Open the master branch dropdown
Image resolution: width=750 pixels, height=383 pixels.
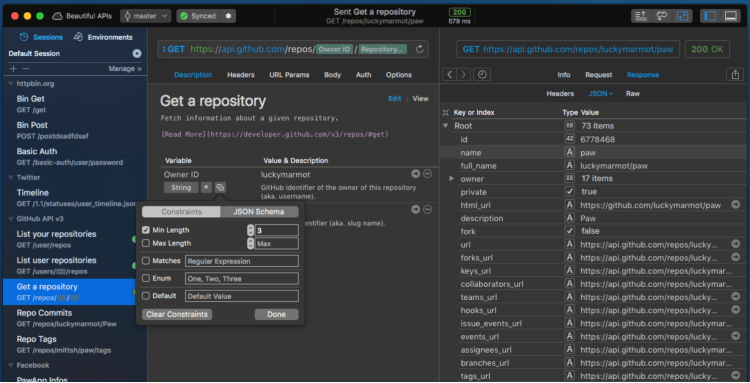146,16
